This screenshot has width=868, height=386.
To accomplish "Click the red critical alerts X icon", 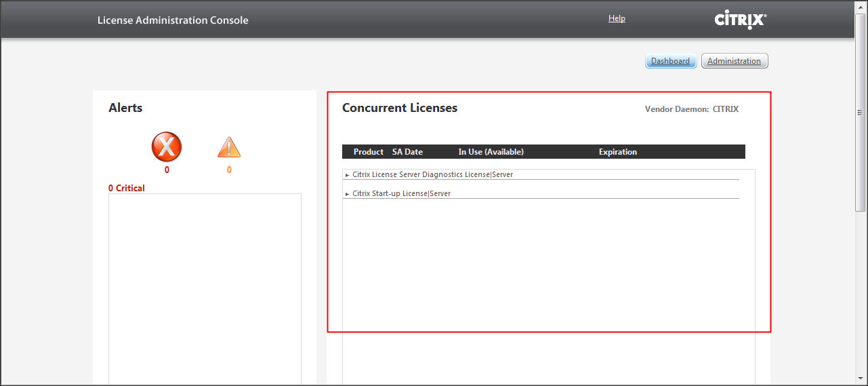I will [167, 147].
